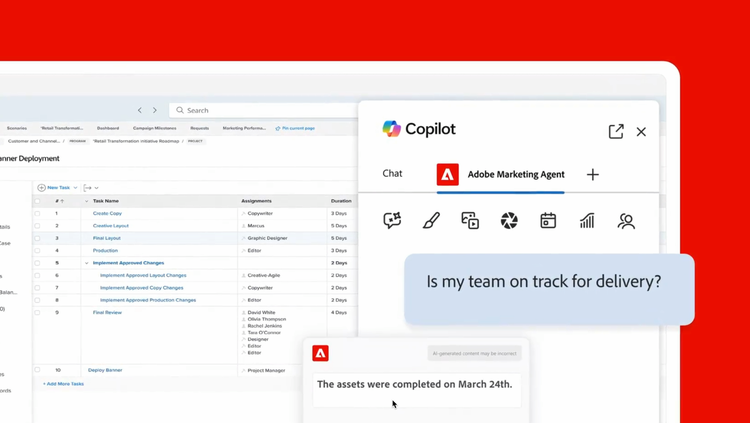
Task: Click the assignee icon beside Marcus
Action: point(243,226)
